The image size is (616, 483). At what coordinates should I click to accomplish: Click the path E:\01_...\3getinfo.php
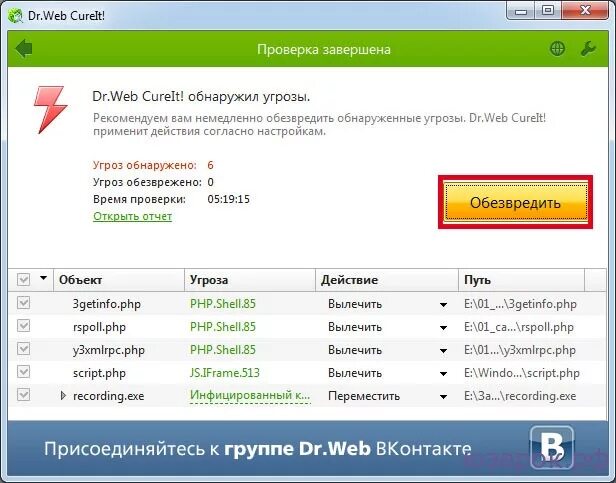pos(520,304)
